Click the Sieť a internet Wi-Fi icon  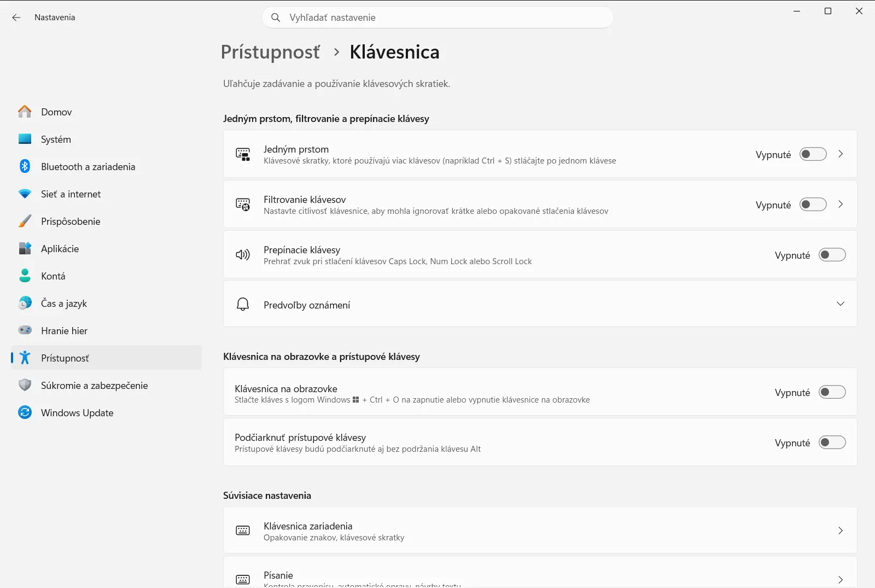coord(25,194)
